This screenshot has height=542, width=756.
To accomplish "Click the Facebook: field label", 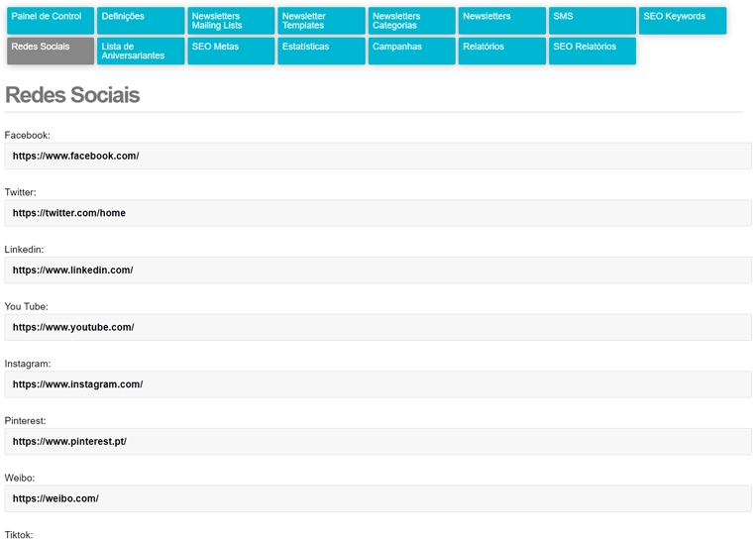I will pos(28,136).
